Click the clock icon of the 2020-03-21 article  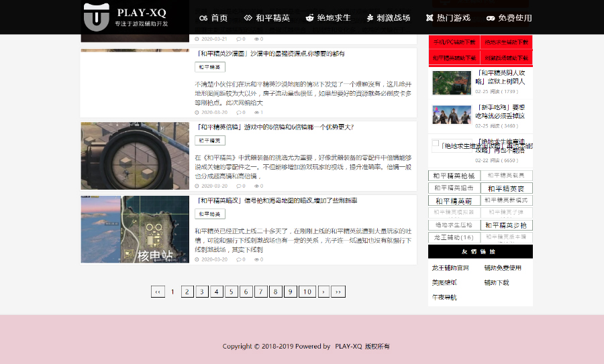coord(197,39)
